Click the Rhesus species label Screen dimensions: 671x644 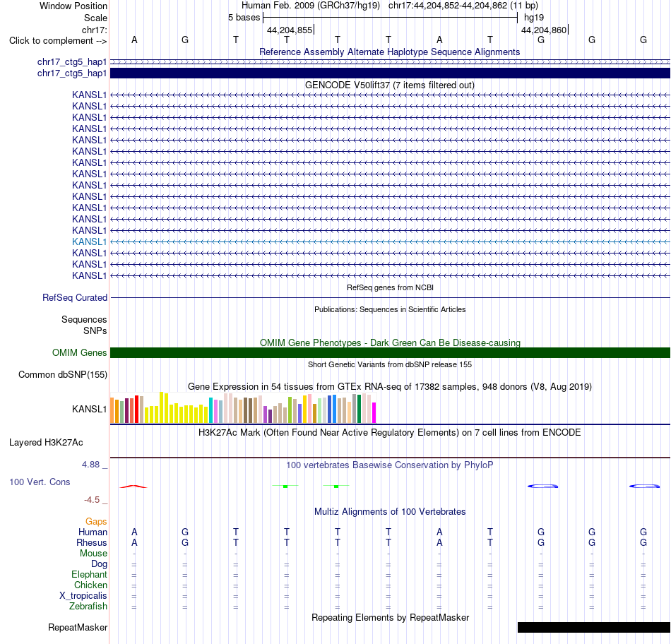pos(92,542)
